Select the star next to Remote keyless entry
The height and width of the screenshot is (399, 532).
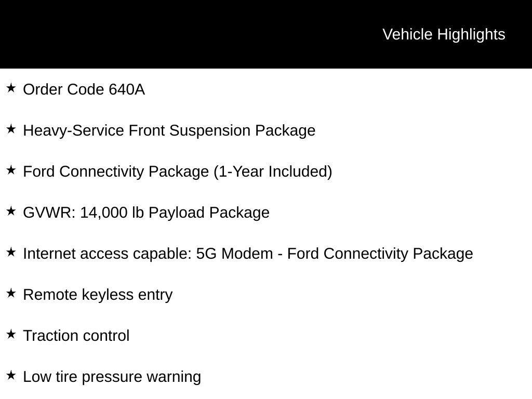point(11,294)
